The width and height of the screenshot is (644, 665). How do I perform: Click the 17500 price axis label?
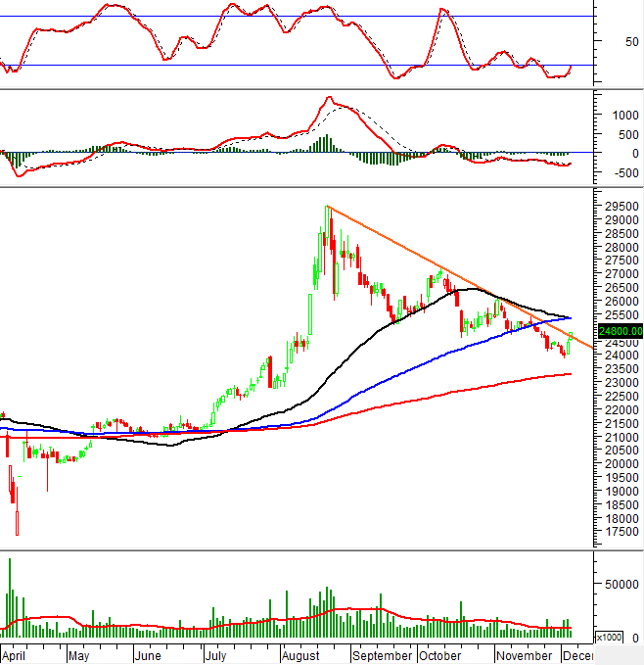[620, 532]
